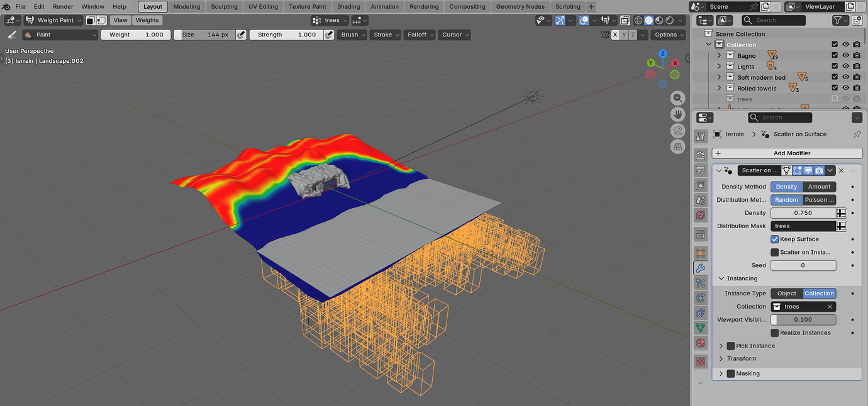Pin the properties editor context

click(856, 134)
